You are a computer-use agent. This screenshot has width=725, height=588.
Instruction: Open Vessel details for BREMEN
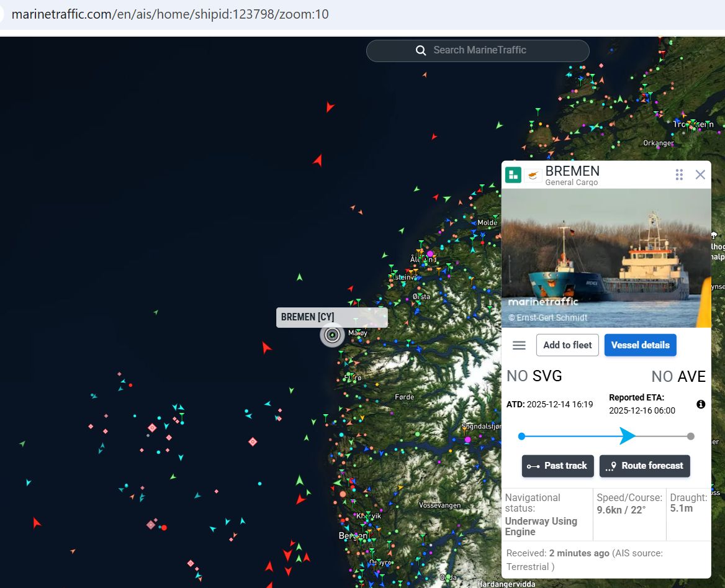click(x=640, y=345)
